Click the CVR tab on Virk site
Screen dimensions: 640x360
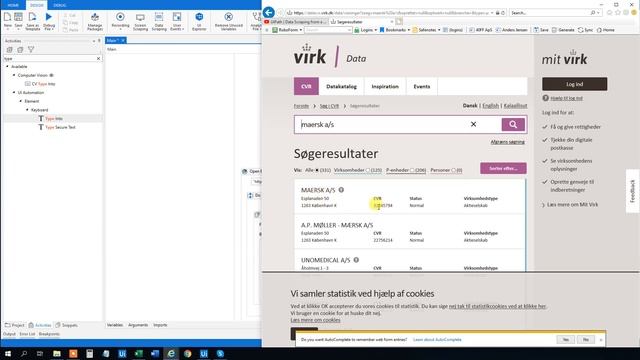point(306,87)
